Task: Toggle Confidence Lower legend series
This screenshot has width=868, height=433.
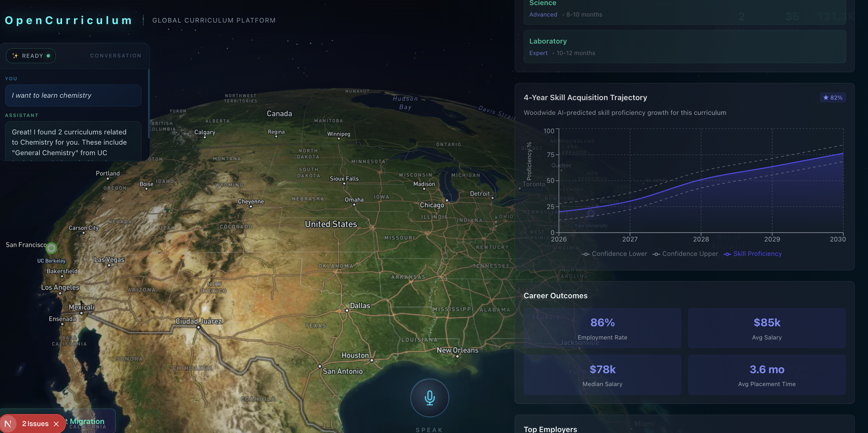Action: 614,254
